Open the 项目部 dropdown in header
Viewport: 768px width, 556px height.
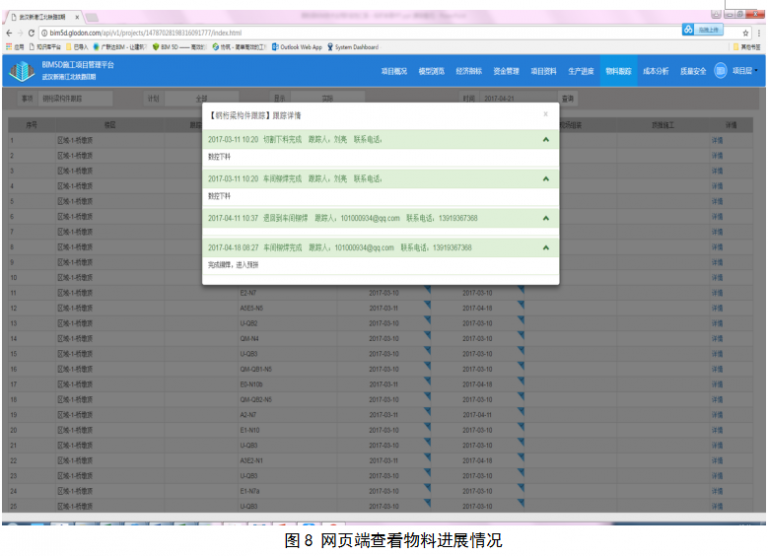pyautogui.click(x=745, y=72)
